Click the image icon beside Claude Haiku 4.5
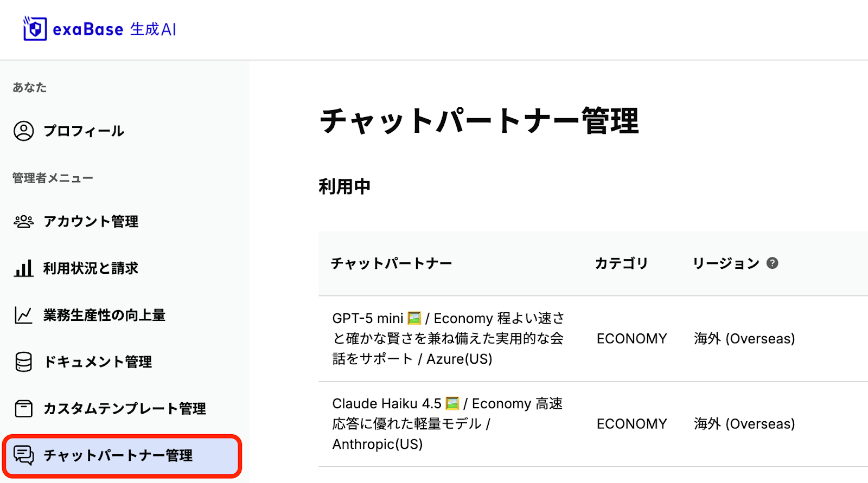 (x=452, y=403)
